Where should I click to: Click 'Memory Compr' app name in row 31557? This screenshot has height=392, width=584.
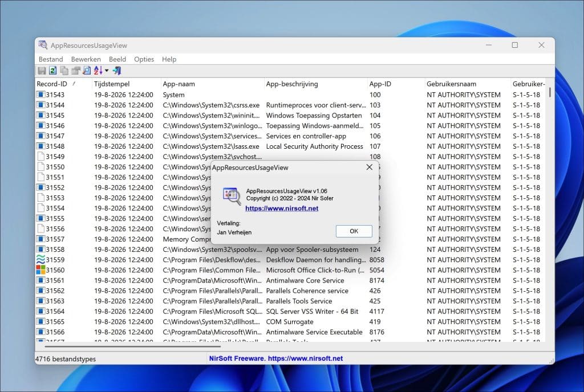186,239
